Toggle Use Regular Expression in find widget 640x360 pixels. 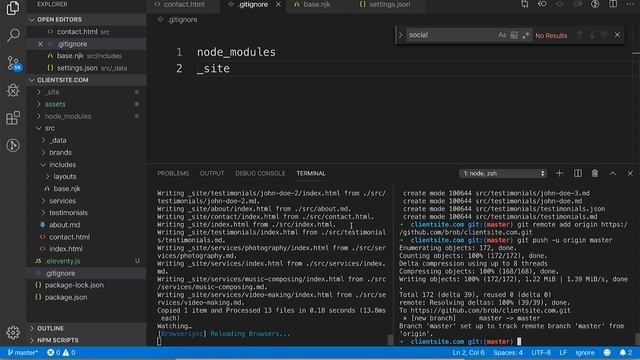click(x=526, y=35)
